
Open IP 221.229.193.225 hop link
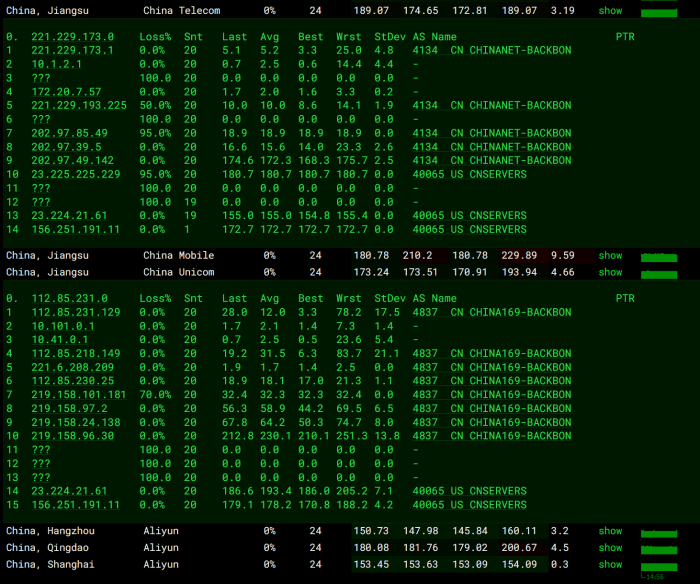point(79,105)
